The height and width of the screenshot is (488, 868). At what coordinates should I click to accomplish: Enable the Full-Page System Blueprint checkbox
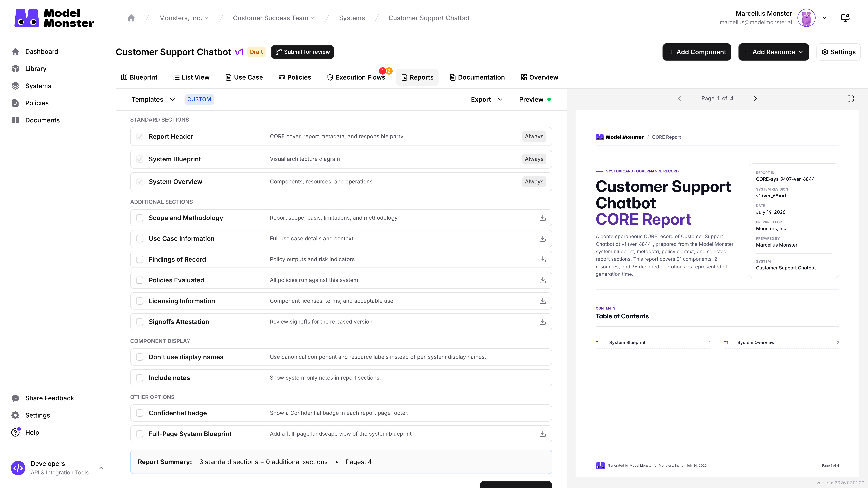140,434
